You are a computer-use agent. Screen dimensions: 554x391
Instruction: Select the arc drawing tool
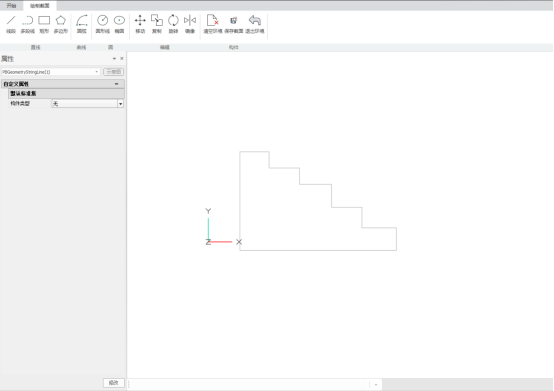coord(82,24)
